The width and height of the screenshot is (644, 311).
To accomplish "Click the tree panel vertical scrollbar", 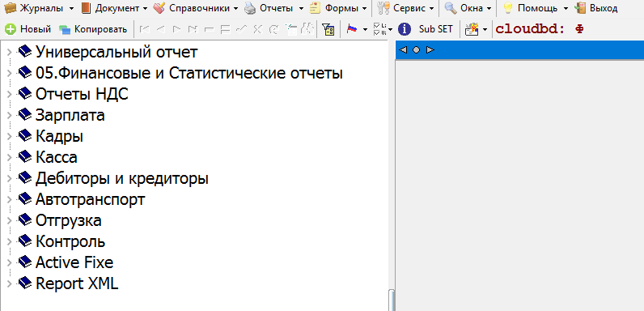I will click(x=392, y=300).
